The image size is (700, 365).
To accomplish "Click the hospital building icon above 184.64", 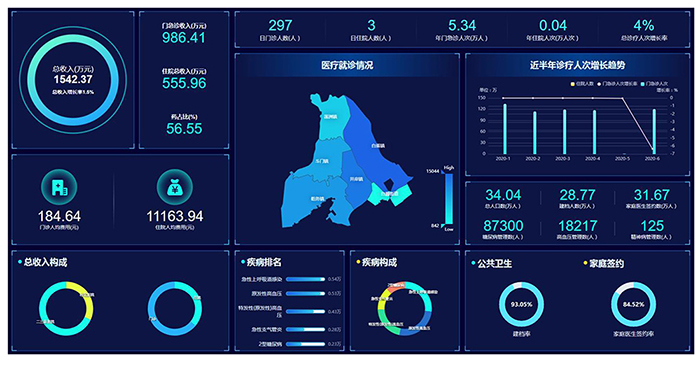I will coord(59,187).
